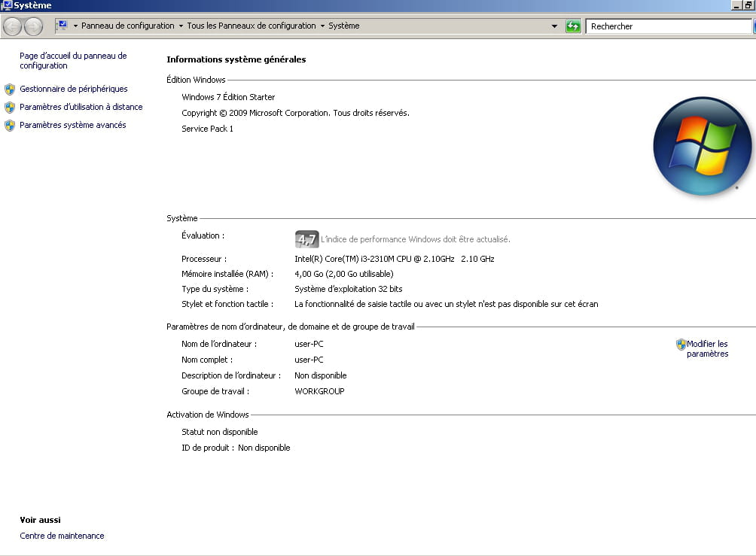Click Système d'exploitation 32 bits value
This screenshot has height=556, width=756.
(348, 289)
